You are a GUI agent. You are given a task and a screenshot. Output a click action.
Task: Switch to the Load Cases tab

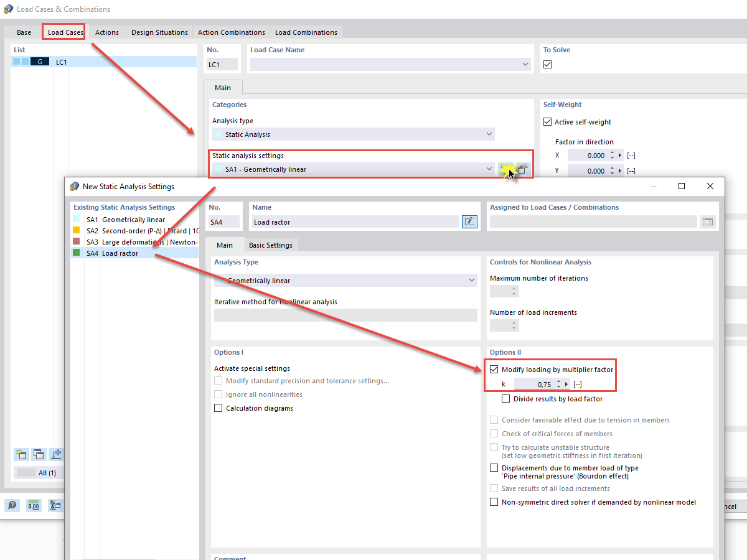coord(65,32)
